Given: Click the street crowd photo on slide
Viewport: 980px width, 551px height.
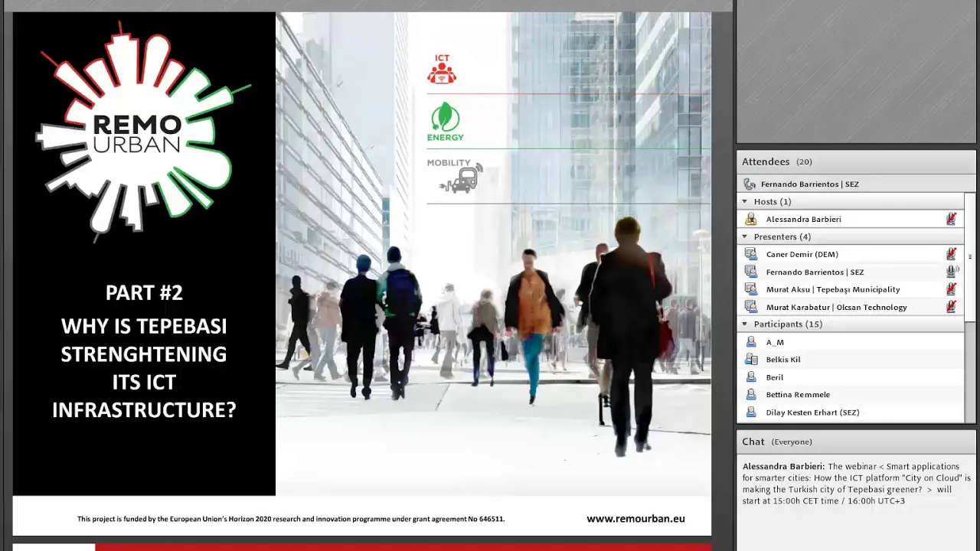Looking at the screenshot, I should (493, 254).
